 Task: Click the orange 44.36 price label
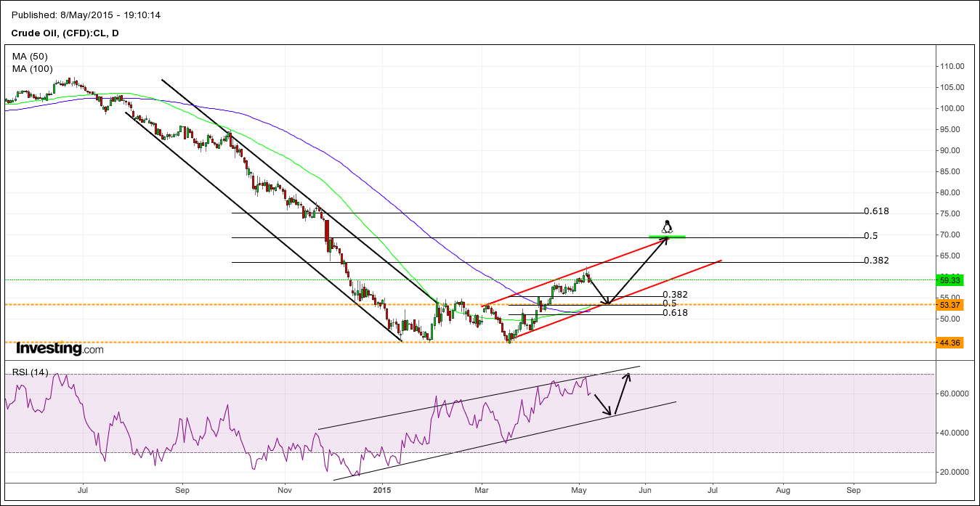pos(949,343)
